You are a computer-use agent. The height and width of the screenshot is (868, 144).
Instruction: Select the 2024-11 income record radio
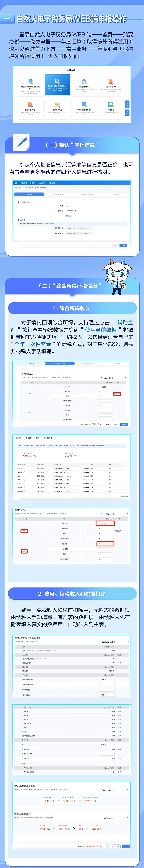click(x=24, y=472)
